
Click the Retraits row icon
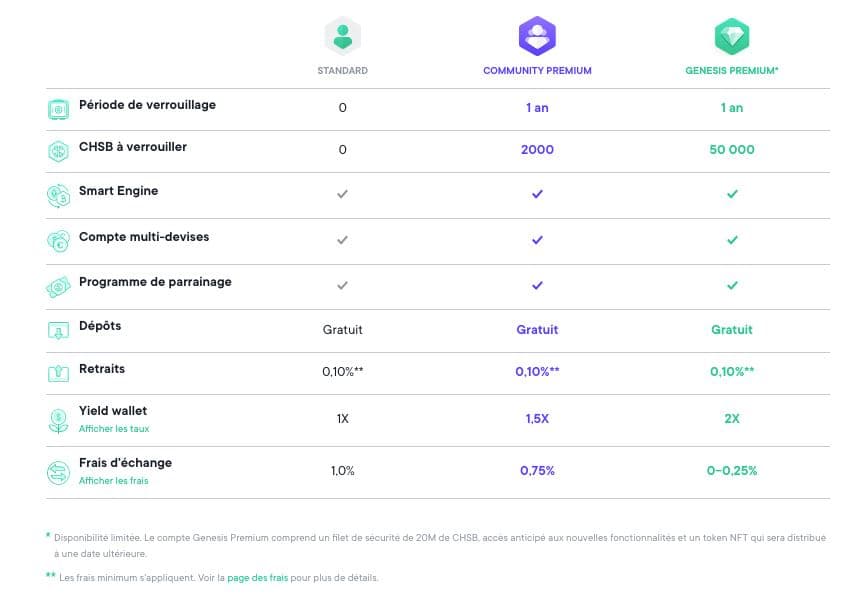click(59, 374)
